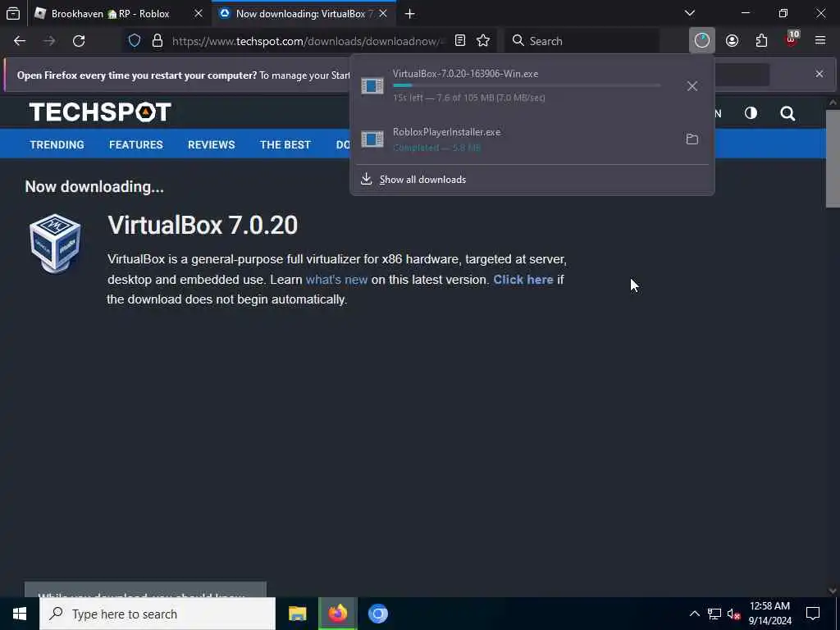This screenshot has height=630, width=840.
Task: Show RobloxPlayerInstaller.exe in folder icon
Action: (x=692, y=139)
